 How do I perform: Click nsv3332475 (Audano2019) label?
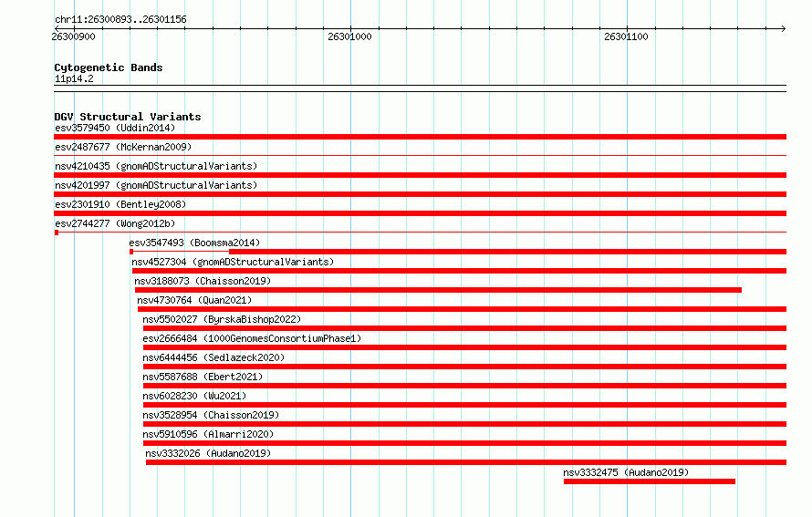tap(626, 472)
